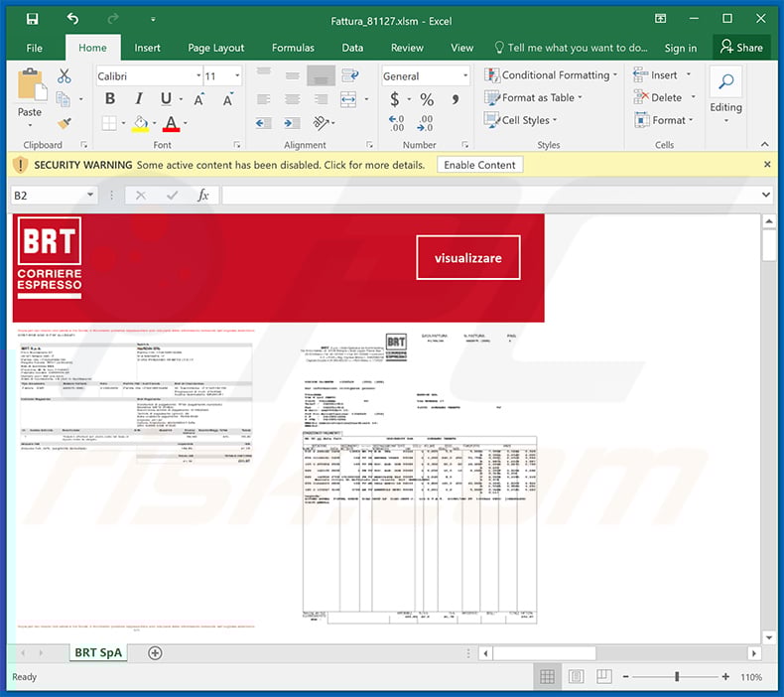
Task: Copy selection with the Copy icon
Action: point(63,99)
